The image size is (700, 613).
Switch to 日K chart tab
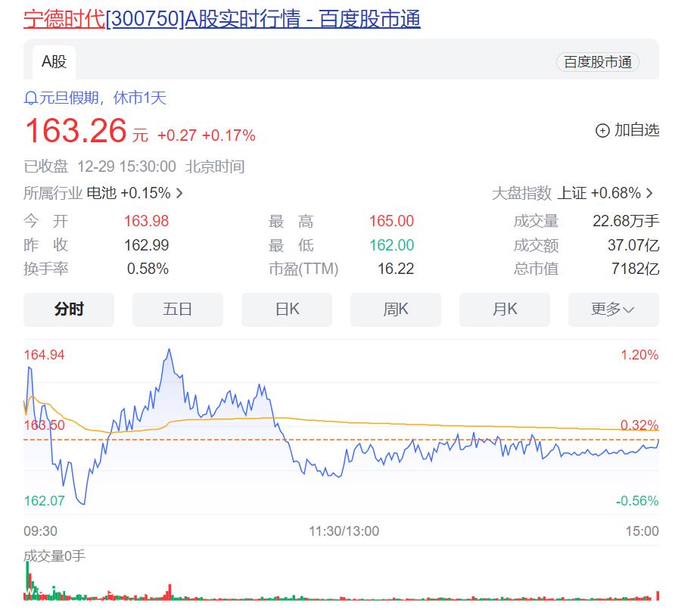tap(287, 310)
